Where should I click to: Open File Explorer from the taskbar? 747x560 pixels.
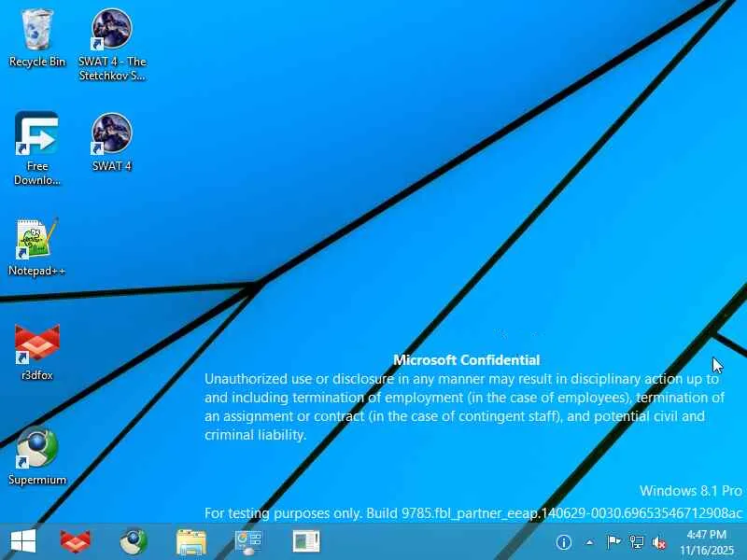coord(191,542)
